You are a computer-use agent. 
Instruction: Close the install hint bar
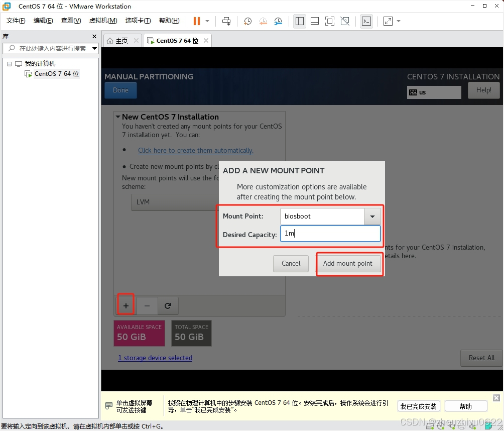click(x=496, y=398)
